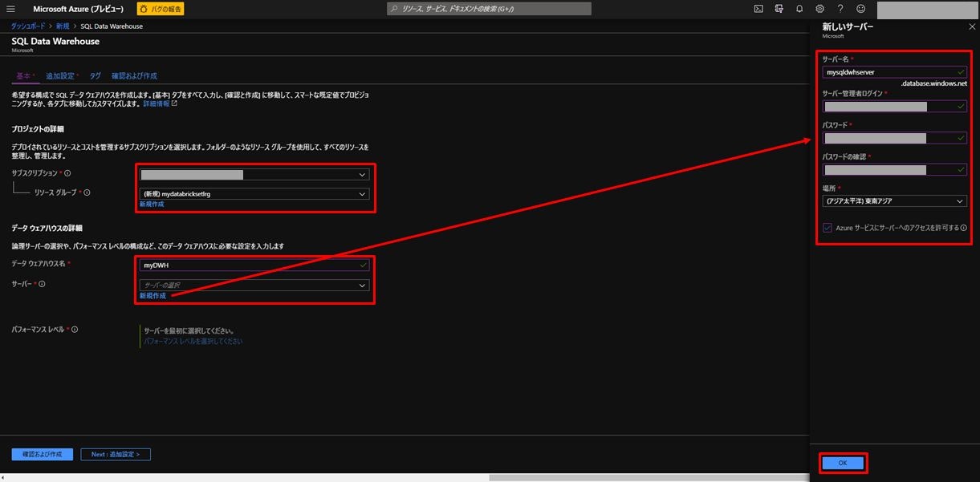Click the 新規 breadcrumb
980x482 pixels.
click(63, 26)
